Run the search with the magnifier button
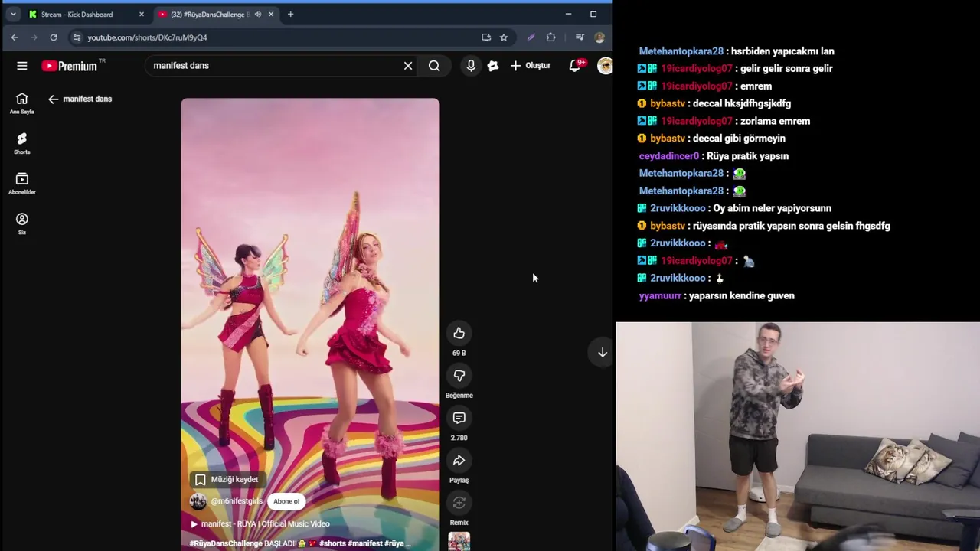Viewport: 980px width, 551px height. click(x=434, y=66)
